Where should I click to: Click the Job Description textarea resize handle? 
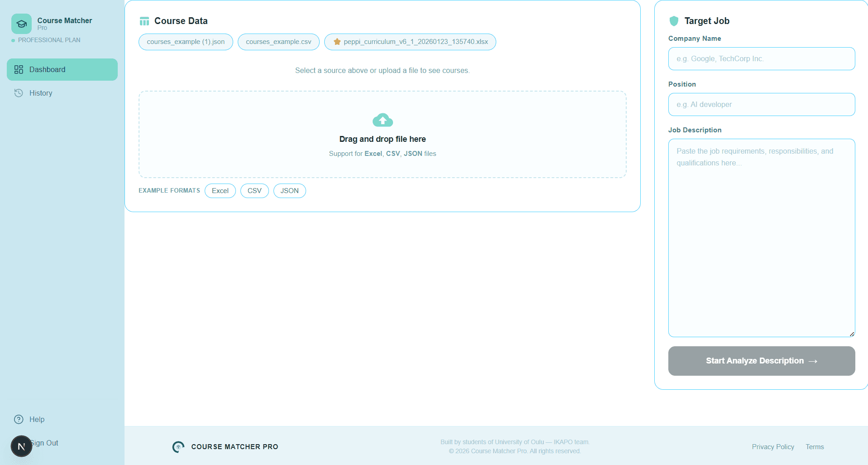tap(852, 334)
